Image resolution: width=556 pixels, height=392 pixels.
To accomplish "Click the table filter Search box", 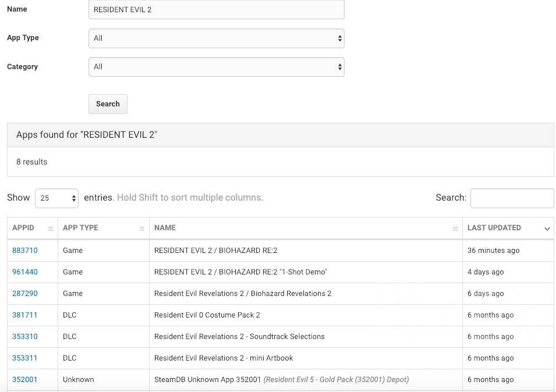I will pos(512,198).
